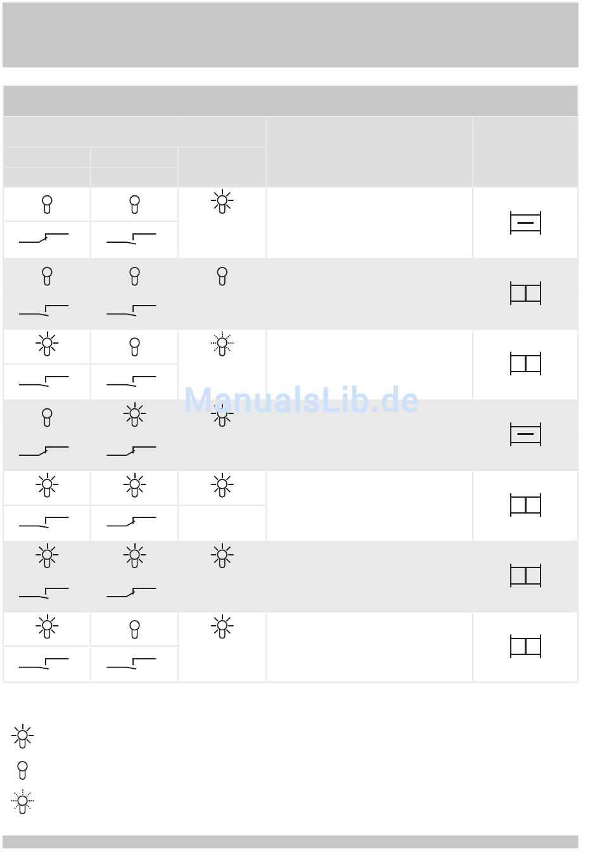The image size is (602, 868).
Task: Click the lit LED in the third row's first column
Action: [x=47, y=344]
